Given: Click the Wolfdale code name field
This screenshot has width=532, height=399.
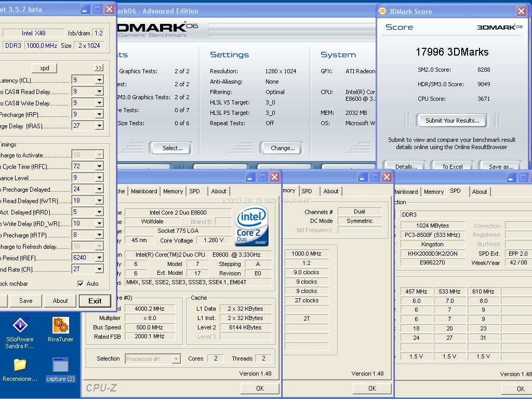Looking at the screenshot, I should [x=152, y=221].
